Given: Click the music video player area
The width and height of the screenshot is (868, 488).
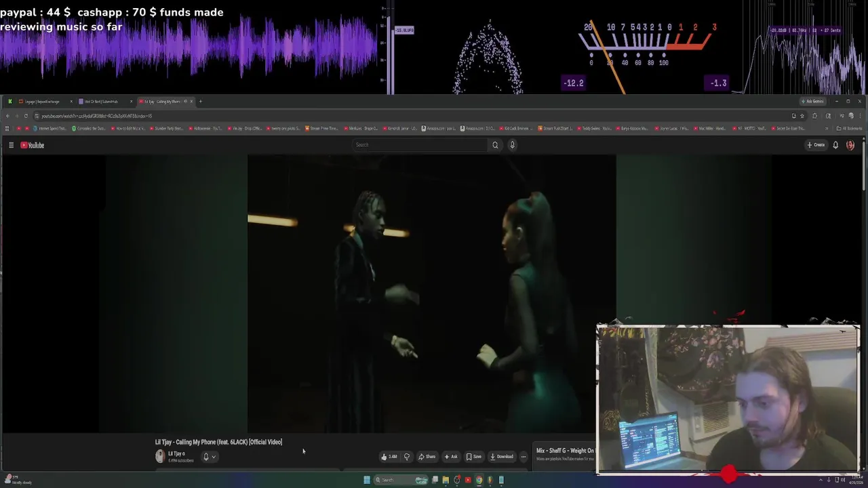Looking at the screenshot, I should pos(431,293).
